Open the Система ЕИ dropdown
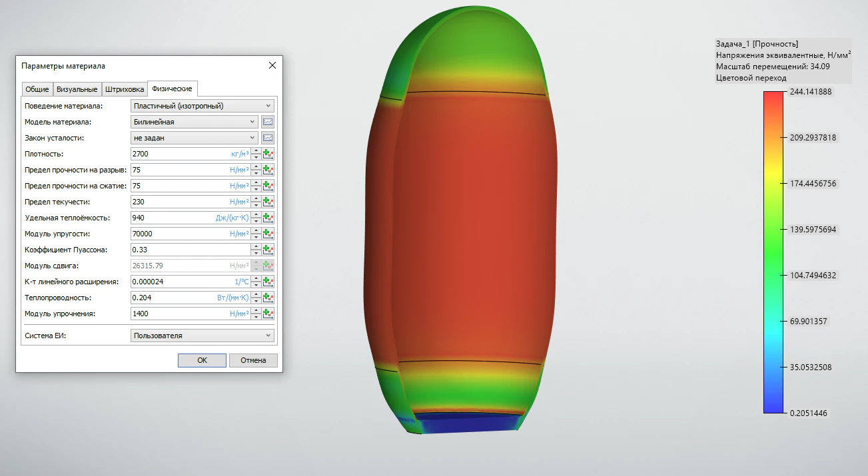 click(203, 336)
